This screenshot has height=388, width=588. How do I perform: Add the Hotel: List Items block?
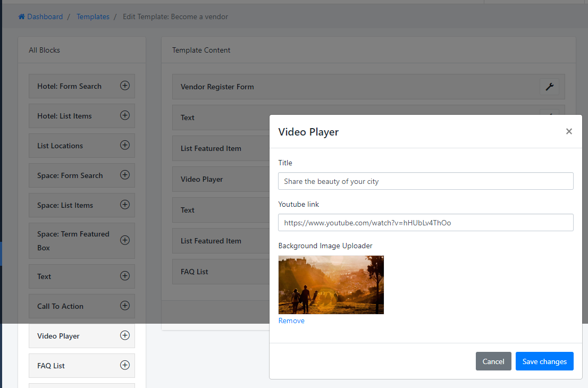pos(125,115)
